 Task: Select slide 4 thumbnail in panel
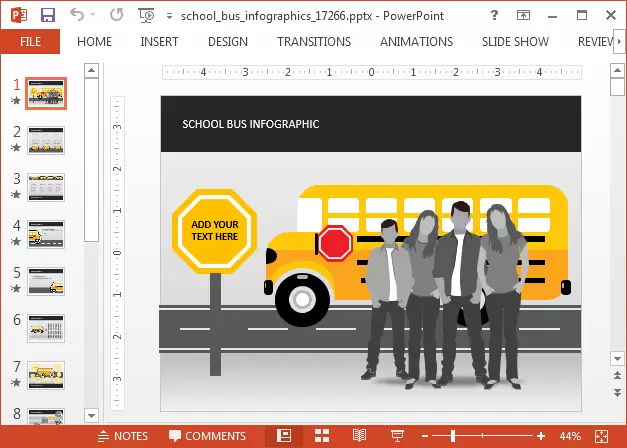coord(46,234)
